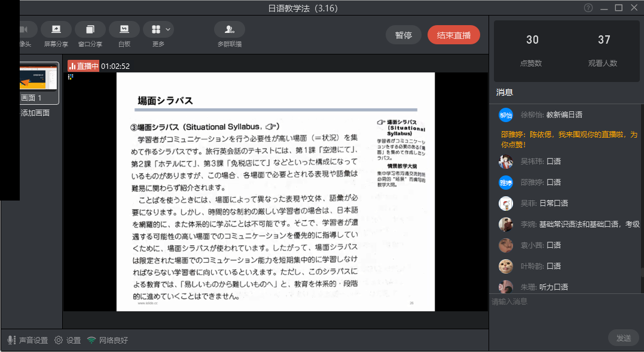Click 添加画面 to add scene
644x352 pixels.
click(35, 113)
